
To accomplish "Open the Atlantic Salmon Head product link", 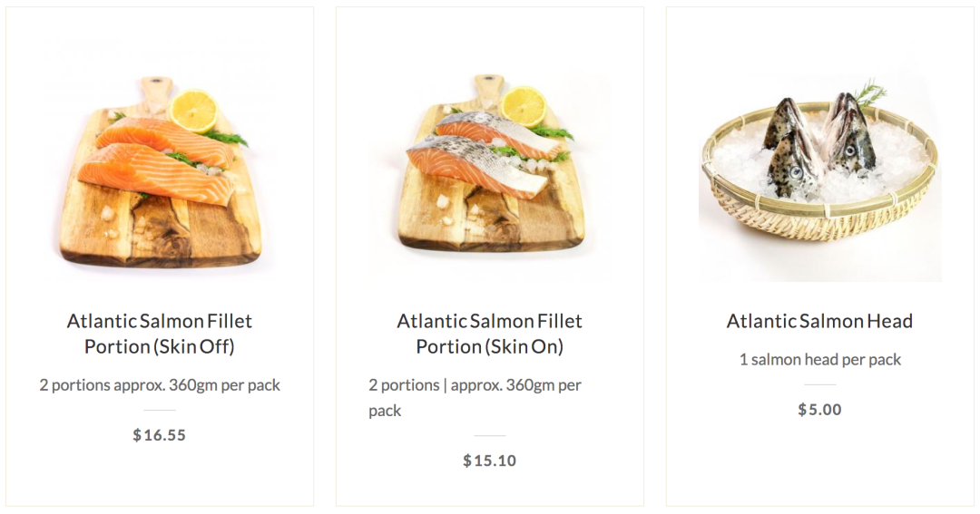I will pos(819,321).
